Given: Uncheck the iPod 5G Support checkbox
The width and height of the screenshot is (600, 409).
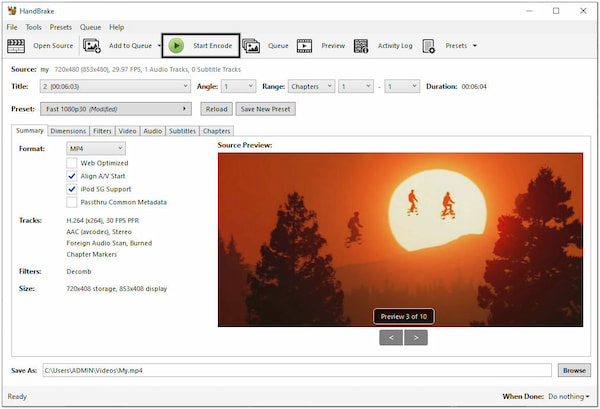Looking at the screenshot, I should pyautogui.click(x=72, y=189).
